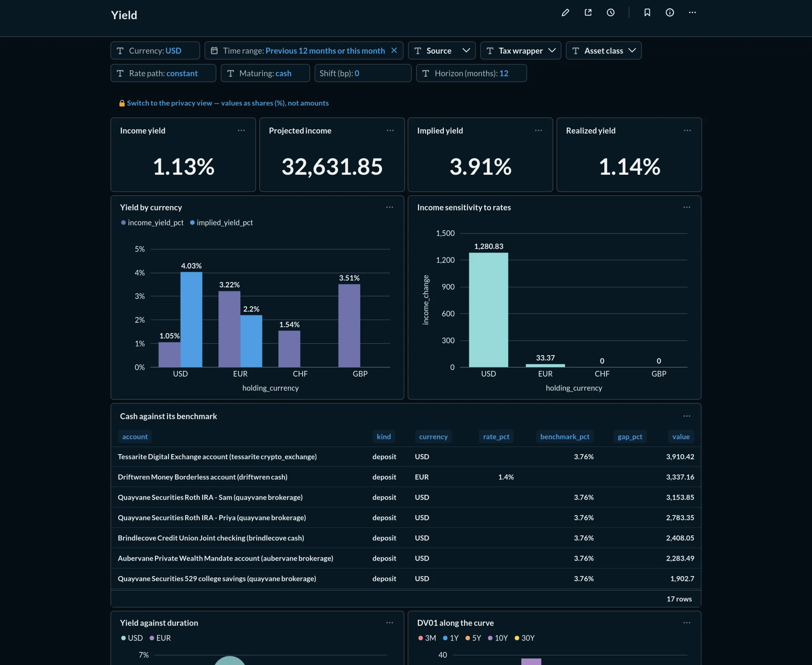The width and height of the screenshot is (812, 665).
Task: Click the lock icon beside privacy link
Action: [x=122, y=103]
